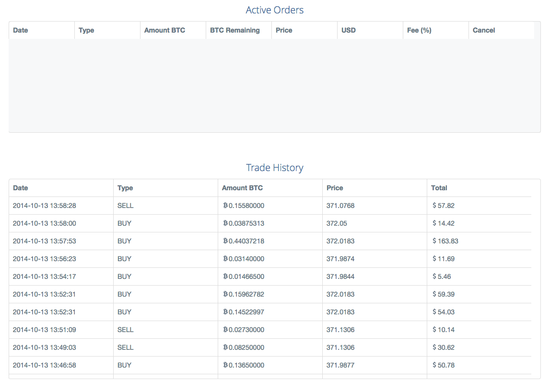Click BUY in the 13:54:17 trade row
The image size is (550, 392).
click(124, 277)
